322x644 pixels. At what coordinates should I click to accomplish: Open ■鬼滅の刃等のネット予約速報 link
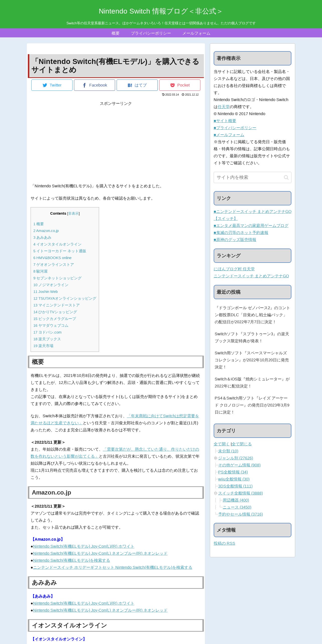[x=241, y=233]
